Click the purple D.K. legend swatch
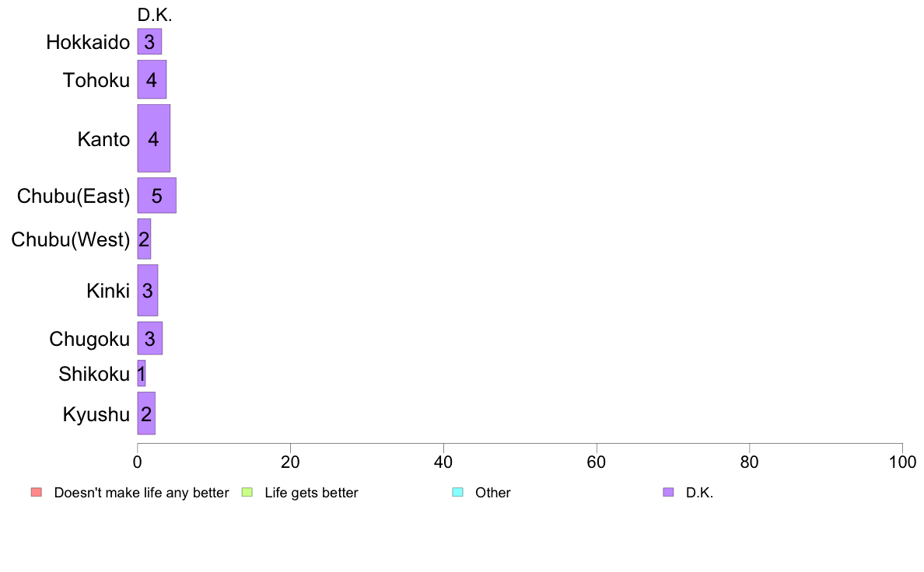924x572 pixels. pyautogui.click(x=668, y=493)
